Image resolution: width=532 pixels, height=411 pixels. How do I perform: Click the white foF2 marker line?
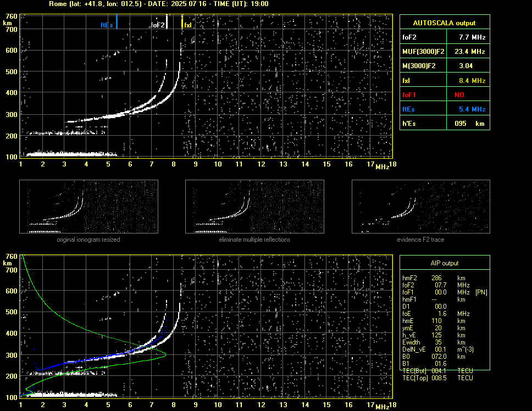click(167, 21)
